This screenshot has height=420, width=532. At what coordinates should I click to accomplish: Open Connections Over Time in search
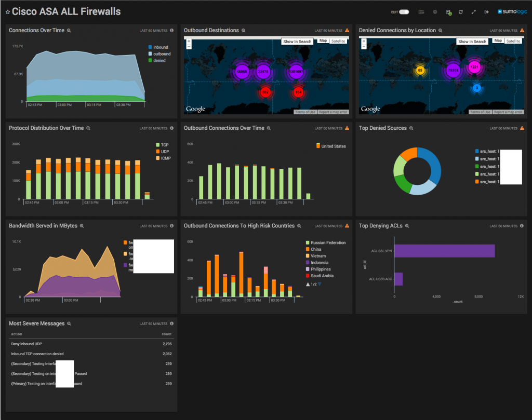click(x=69, y=31)
